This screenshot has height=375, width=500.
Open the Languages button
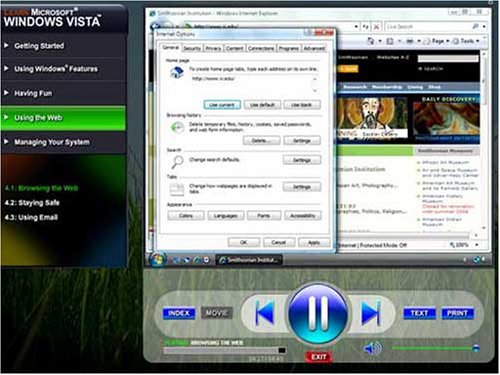pyautogui.click(x=226, y=216)
